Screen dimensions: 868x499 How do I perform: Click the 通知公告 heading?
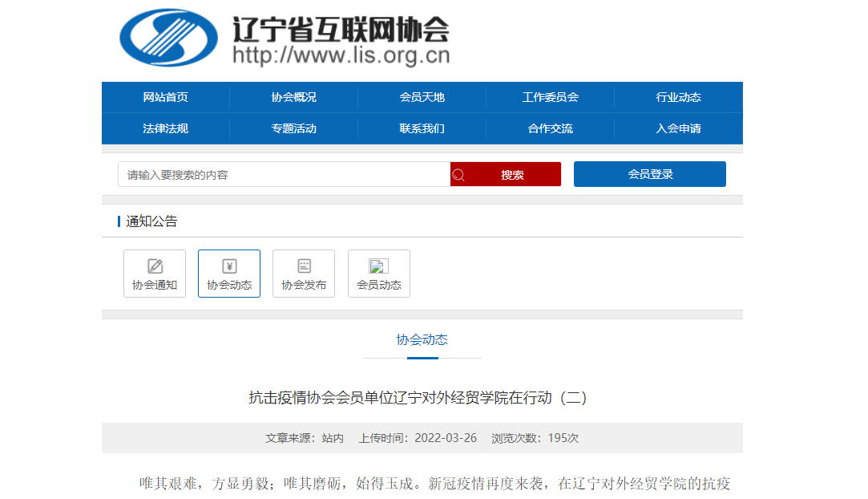tap(151, 221)
